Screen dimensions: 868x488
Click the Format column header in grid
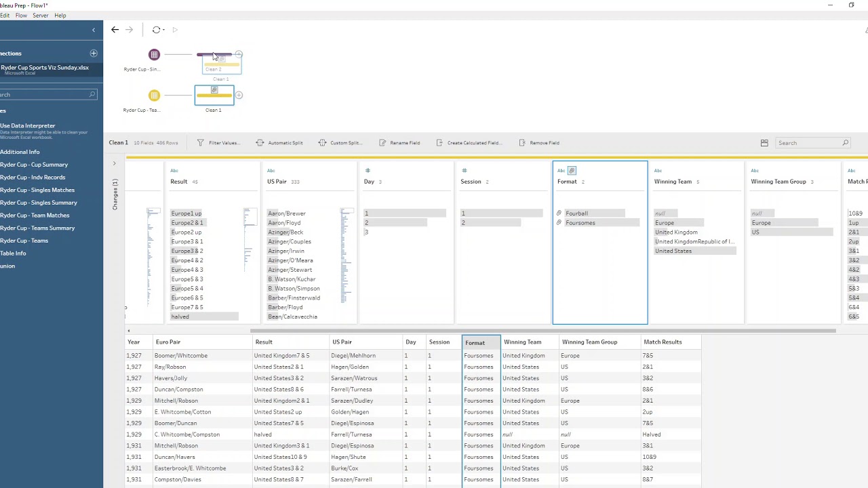(x=481, y=342)
